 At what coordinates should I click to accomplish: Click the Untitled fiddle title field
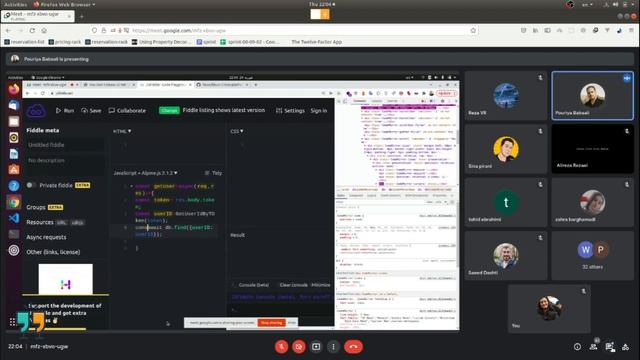click(65, 145)
